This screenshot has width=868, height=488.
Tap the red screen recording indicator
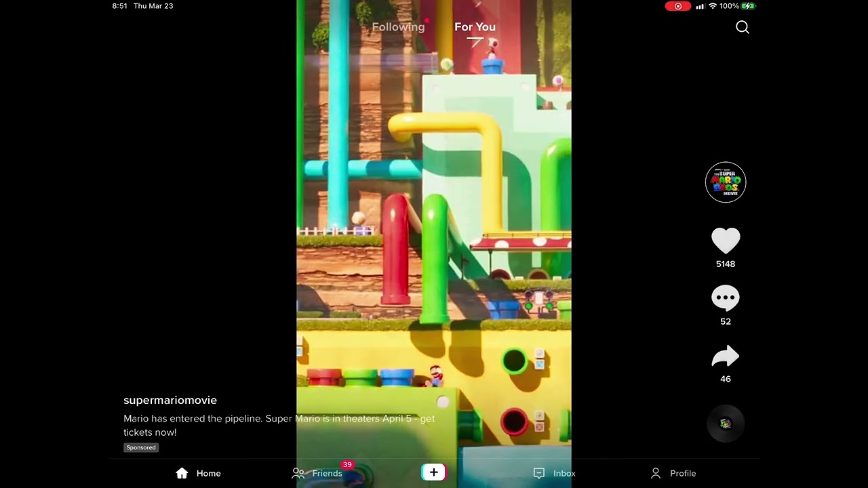(x=677, y=6)
